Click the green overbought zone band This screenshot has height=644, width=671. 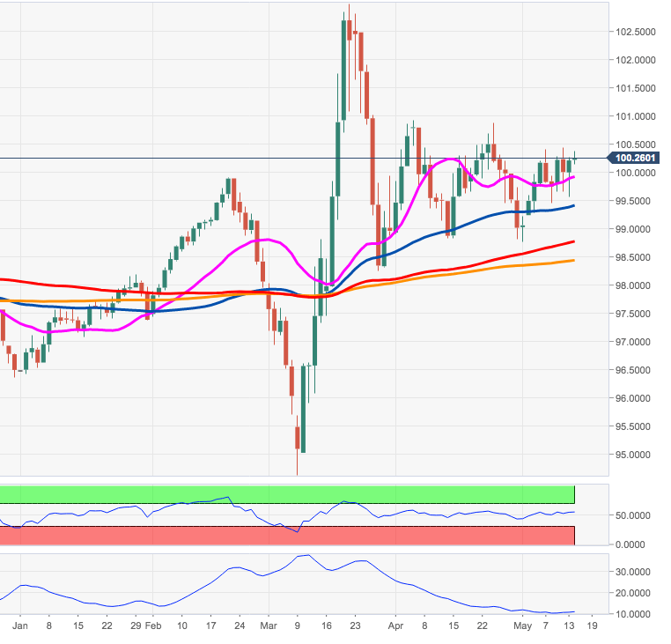(287, 494)
